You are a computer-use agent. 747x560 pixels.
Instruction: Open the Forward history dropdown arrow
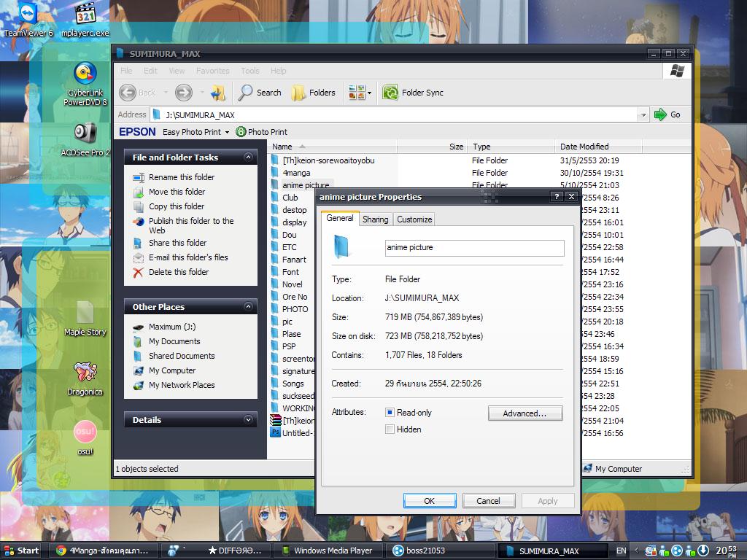[202, 93]
